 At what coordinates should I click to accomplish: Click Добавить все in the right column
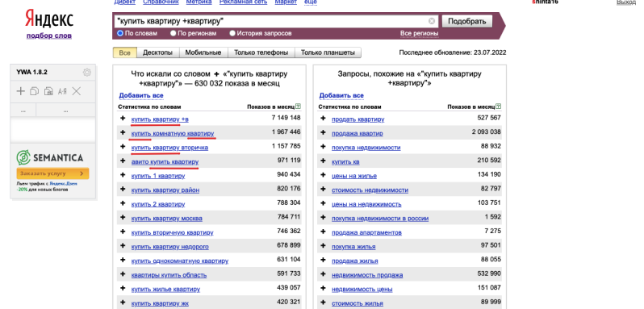coord(341,96)
